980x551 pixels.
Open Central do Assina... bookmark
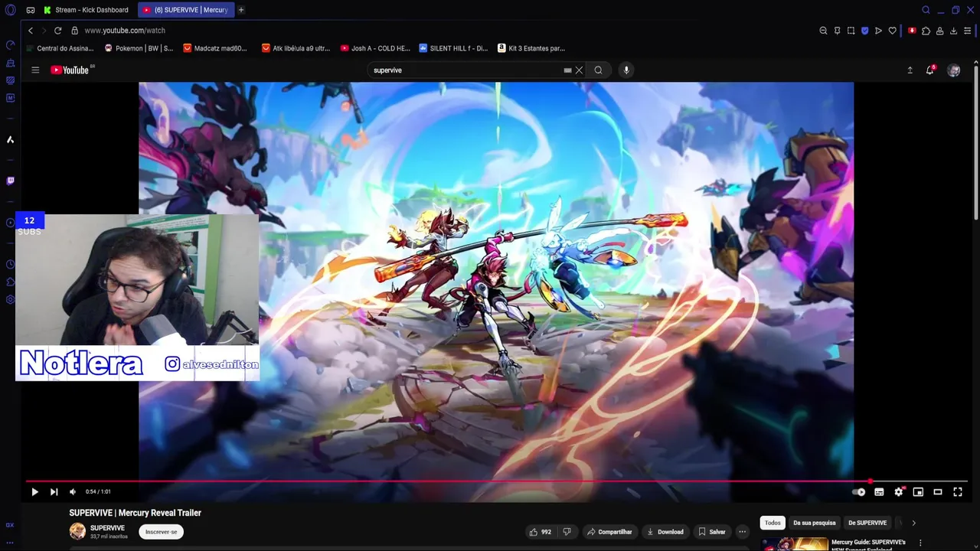pos(60,48)
